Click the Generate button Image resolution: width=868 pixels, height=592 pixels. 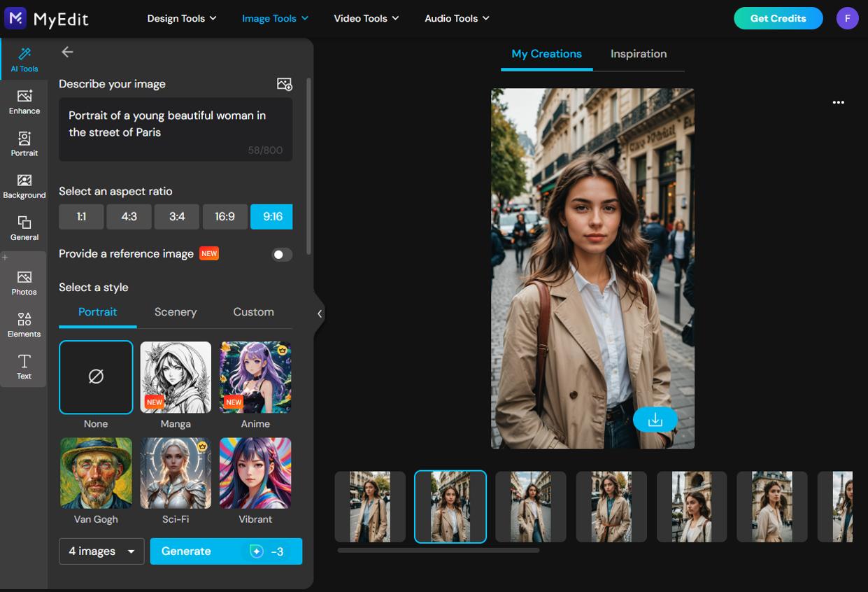[x=225, y=551]
